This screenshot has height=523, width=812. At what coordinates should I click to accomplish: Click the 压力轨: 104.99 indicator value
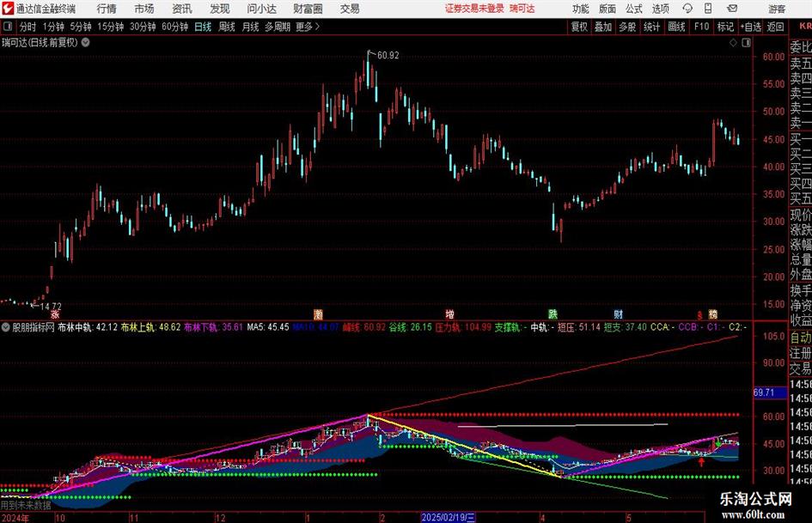[x=463, y=327]
